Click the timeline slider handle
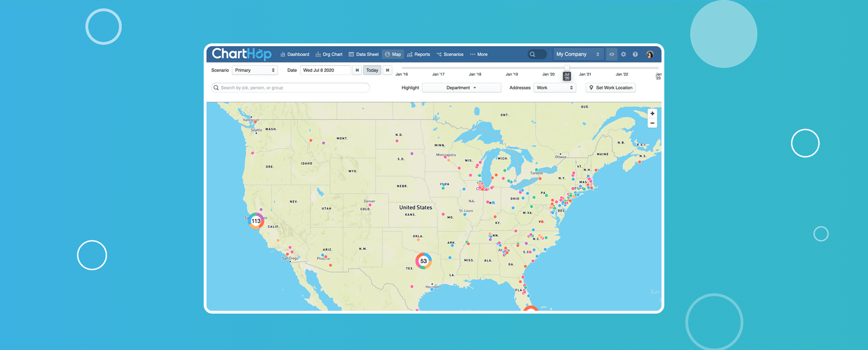 pos(567,68)
